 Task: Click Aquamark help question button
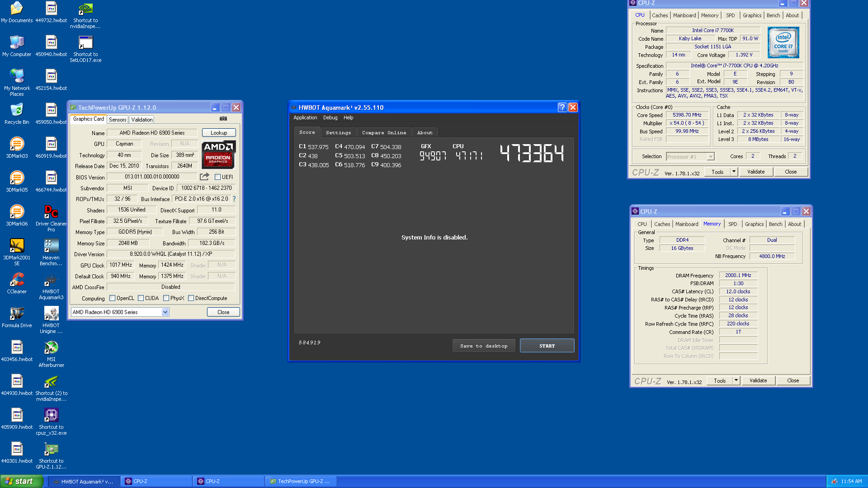562,107
